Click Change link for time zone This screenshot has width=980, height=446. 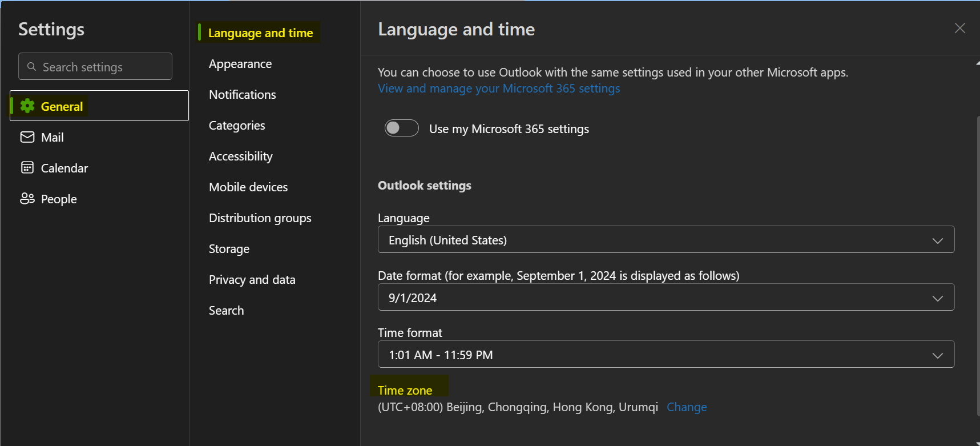(x=687, y=407)
